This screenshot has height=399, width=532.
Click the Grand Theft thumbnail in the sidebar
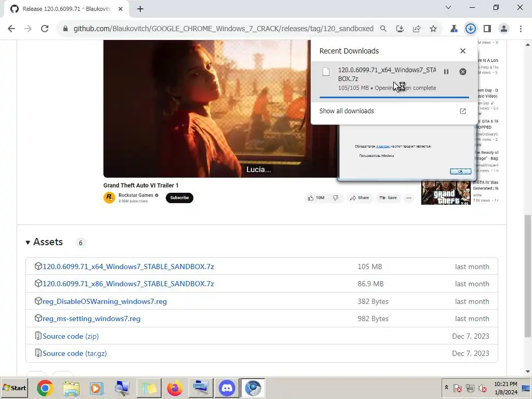point(446,193)
